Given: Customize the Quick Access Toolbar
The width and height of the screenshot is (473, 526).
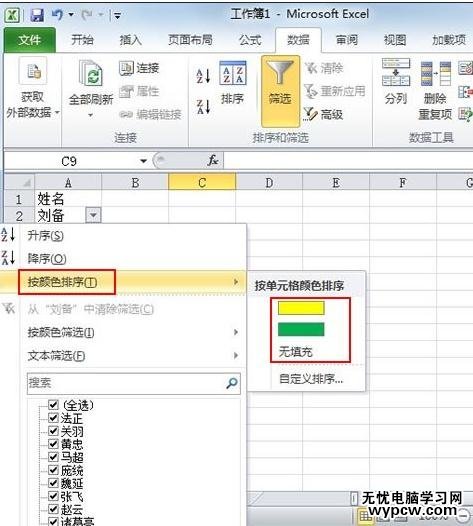Looking at the screenshot, I should 117,15.
